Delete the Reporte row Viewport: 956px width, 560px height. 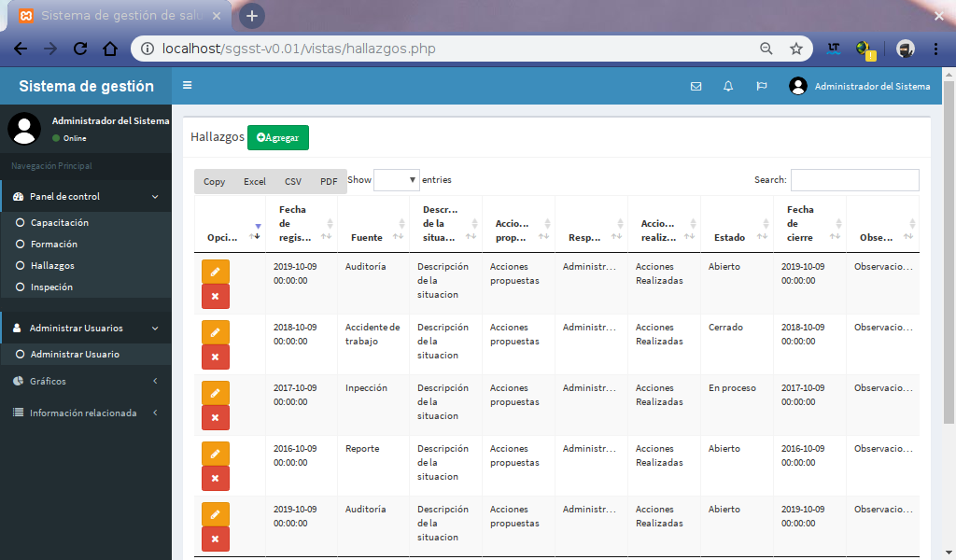tap(216, 478)
